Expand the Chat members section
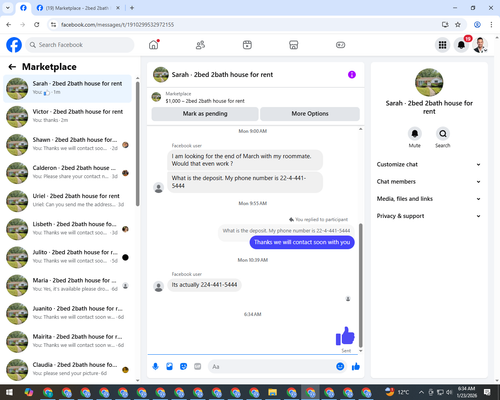Screen dimensions: 500x400 (x=429, y=182)
